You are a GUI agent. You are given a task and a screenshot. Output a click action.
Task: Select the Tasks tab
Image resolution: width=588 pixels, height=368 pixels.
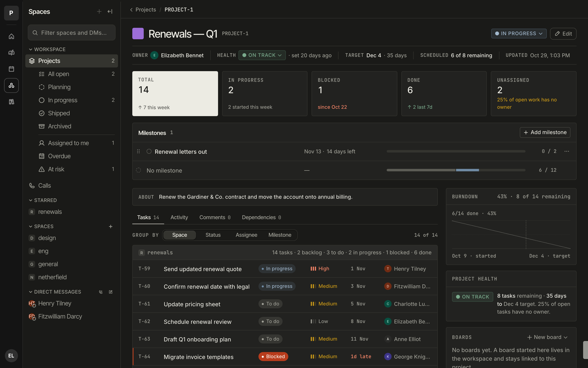(x=148, y=217)
